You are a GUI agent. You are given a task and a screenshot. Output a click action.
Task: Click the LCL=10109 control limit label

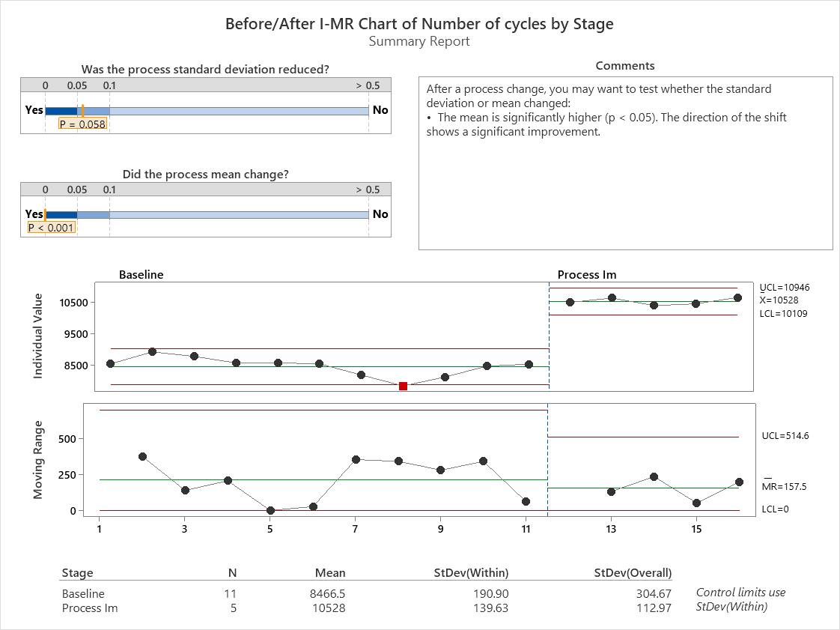(784, 313)
